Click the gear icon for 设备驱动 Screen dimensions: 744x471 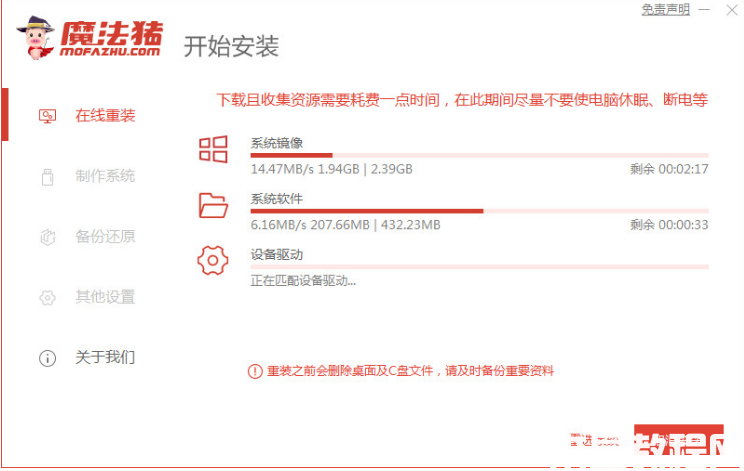[213, 260]
